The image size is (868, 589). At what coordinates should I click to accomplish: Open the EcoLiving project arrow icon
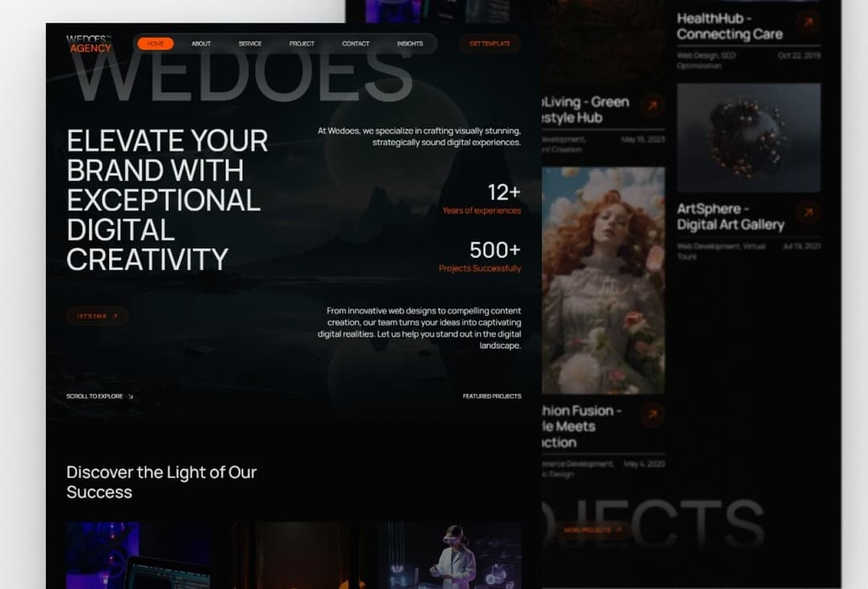(x=652, y=106)
